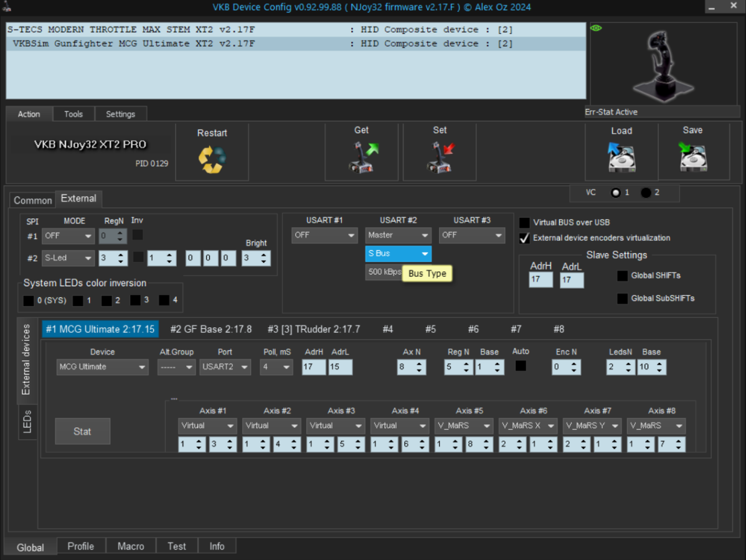The height and width of the screenshot is (560, 746).
Task: Enable Virtual BUS over USB checkbox
Action: [525, 223]
